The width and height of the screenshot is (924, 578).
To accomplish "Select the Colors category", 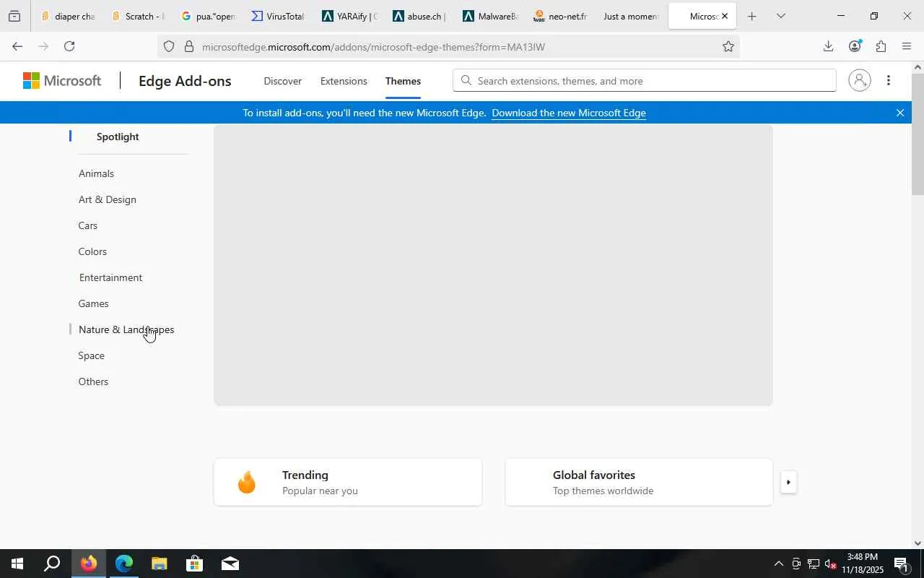I will pos(92,251).
